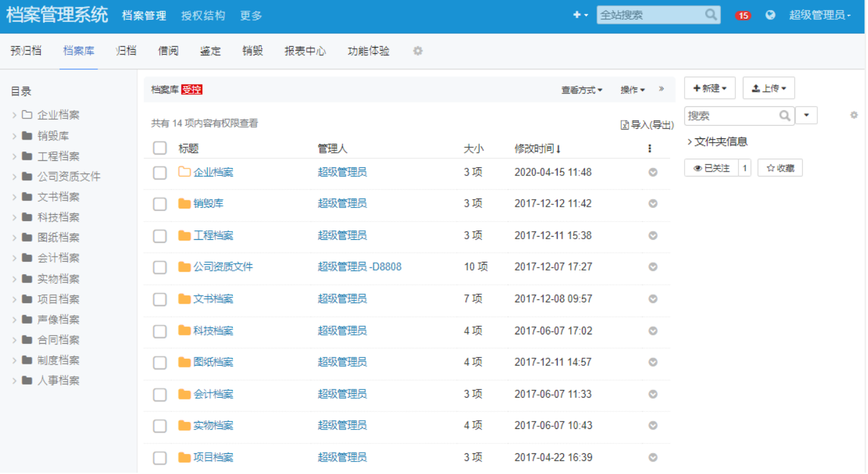This screenshot has height=474, width=868.
Task: Check the box for 科技档案 row
Action: pyautogui.click(x=160, y=331)
